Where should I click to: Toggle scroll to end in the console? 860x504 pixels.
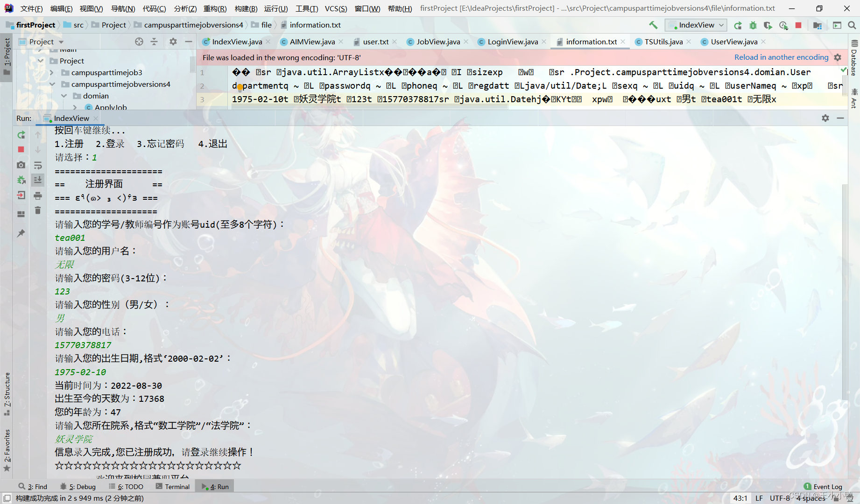[x=38, y=180]
